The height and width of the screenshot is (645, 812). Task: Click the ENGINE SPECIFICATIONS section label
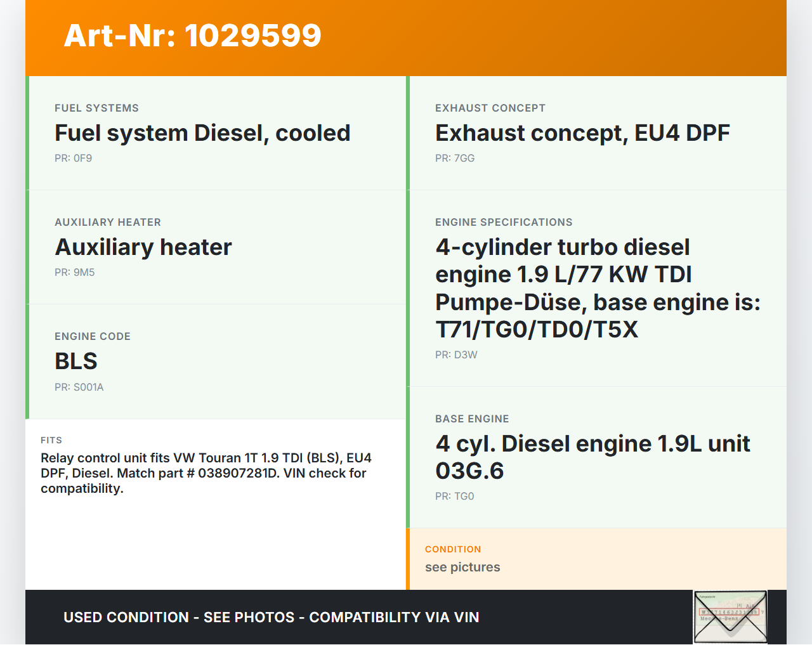click(x=503, y=223)
